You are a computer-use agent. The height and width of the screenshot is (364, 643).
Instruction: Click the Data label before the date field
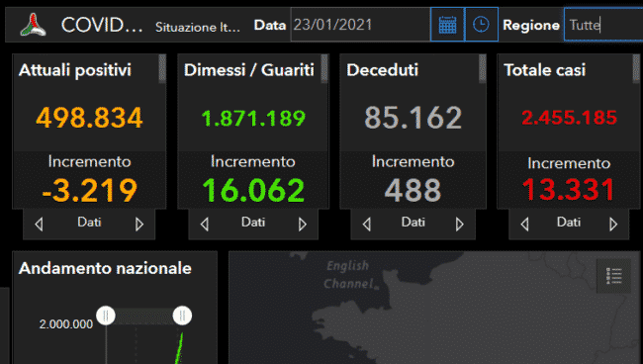click(x=270, y=25)
